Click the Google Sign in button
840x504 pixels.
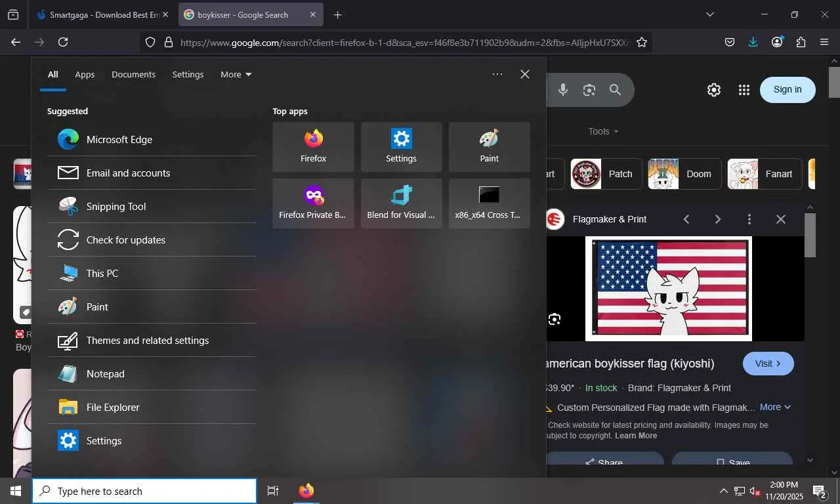[x=787, y=90]
